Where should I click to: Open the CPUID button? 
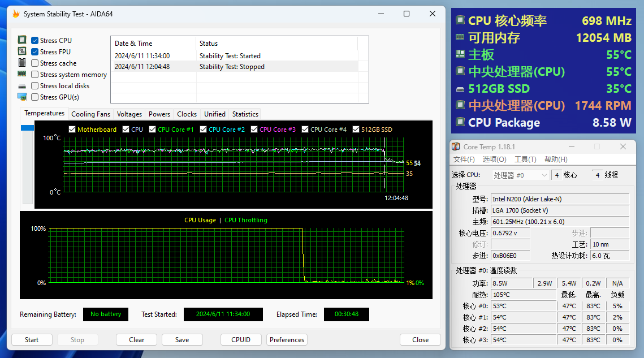[241, 340]
